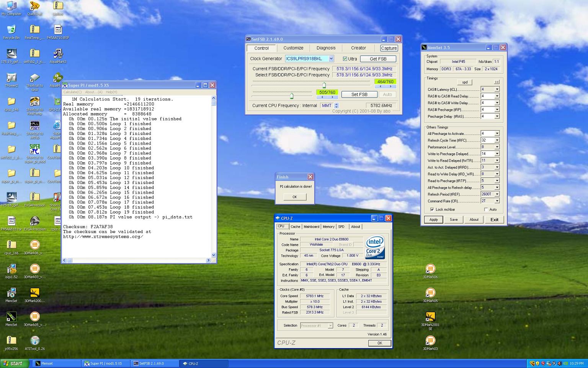Select the 3DMark05_v installer icon
The height and width of the screenshot is (368, 588).
click(x=35, y=319)
